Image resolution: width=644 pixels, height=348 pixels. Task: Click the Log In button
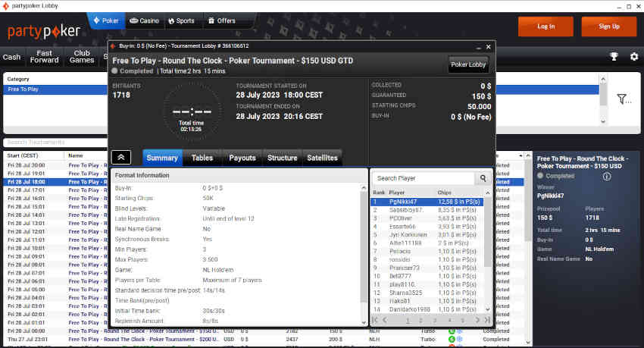[546, 27]
